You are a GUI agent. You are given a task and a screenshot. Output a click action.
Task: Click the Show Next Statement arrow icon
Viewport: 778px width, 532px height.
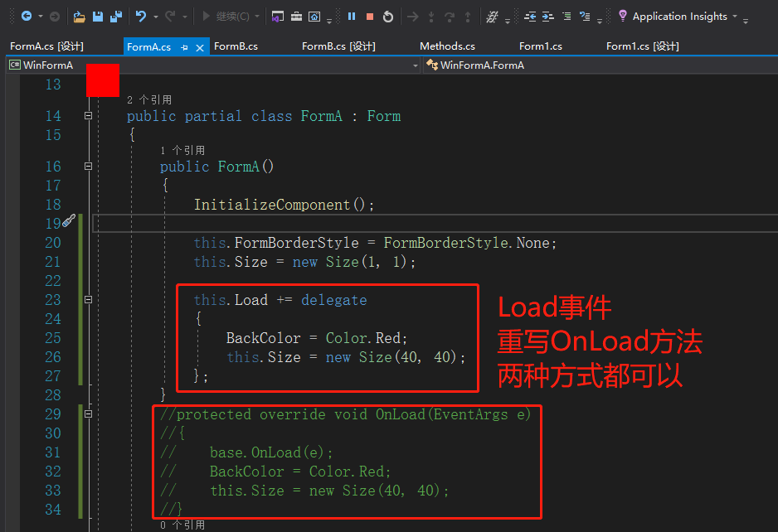coord(412,17)
